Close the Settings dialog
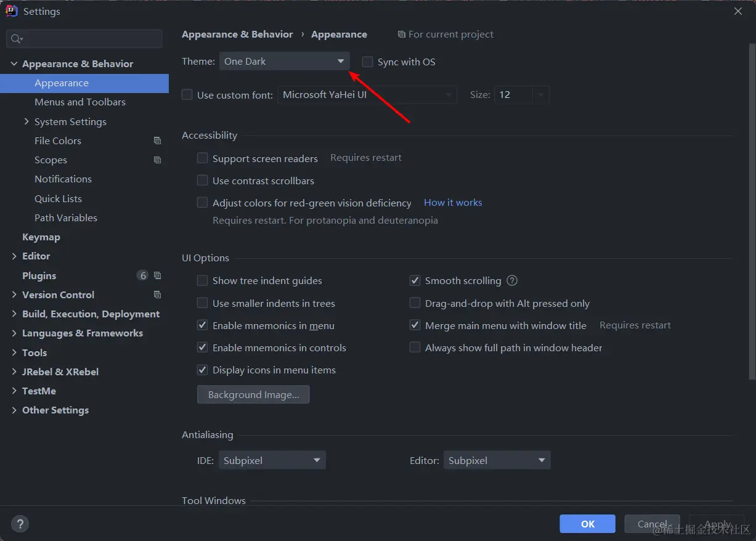The width and height of the screenshot is (756, 541). pyautogui.click(x=738, y=11)
